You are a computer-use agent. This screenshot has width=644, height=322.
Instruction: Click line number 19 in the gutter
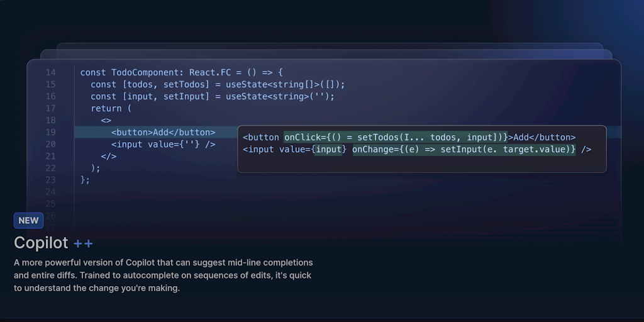[x=50, y=132]
